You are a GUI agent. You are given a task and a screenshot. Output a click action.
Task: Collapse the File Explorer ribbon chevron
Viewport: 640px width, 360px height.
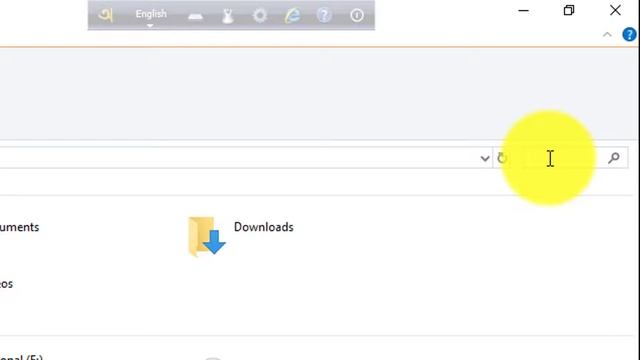pos(607,35)
